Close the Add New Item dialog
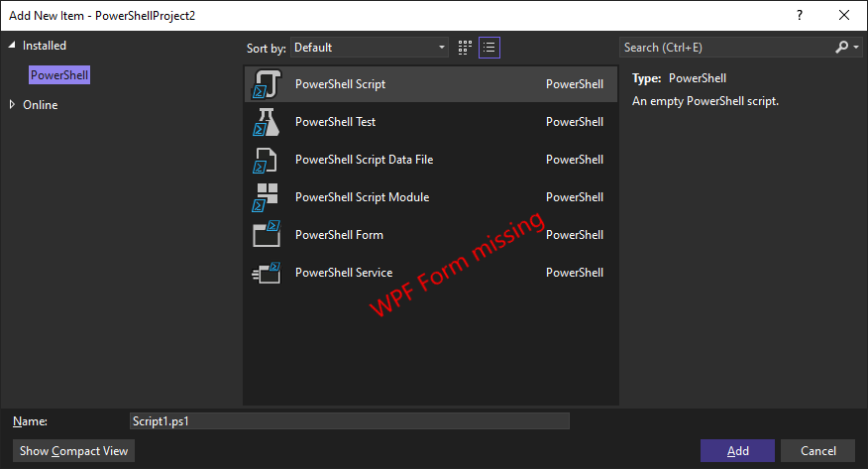The width and height of the screenshot is (868, 469). tap(843, 15)
